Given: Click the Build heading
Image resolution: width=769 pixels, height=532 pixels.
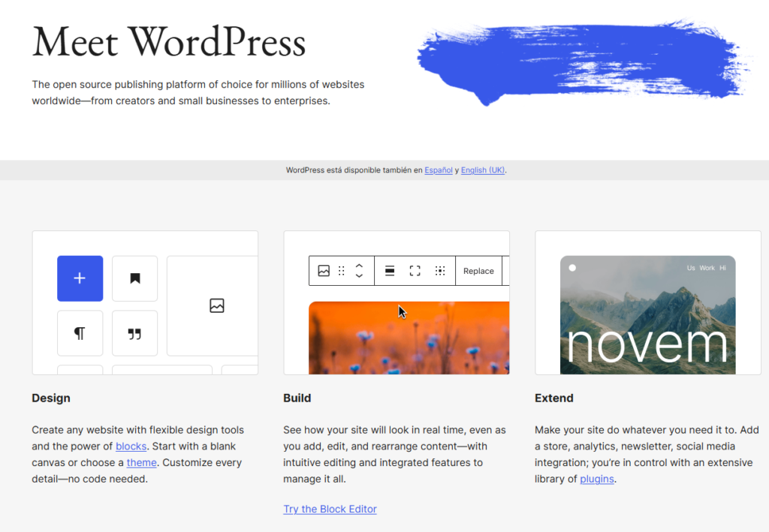Looking at the screenshot, I should [x=297, y=398].
